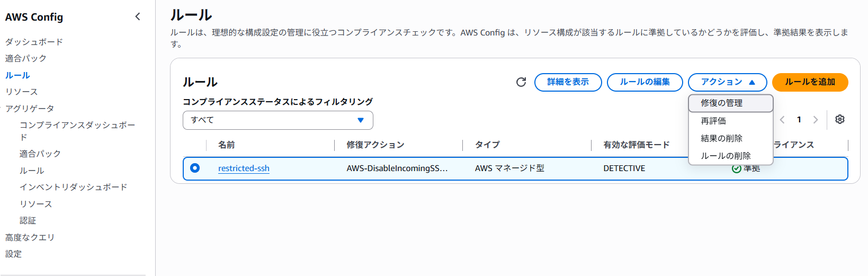Click the 詳細を表示 button
Viewport: 868px width, 276px height.
click(x=568, y=82)
